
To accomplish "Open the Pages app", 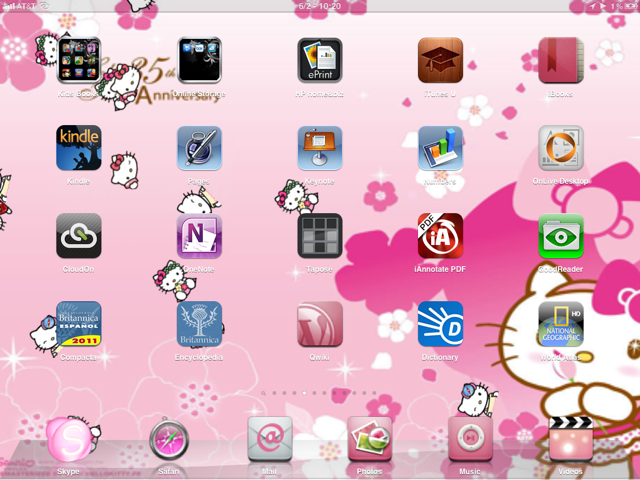I will (200, 148).
